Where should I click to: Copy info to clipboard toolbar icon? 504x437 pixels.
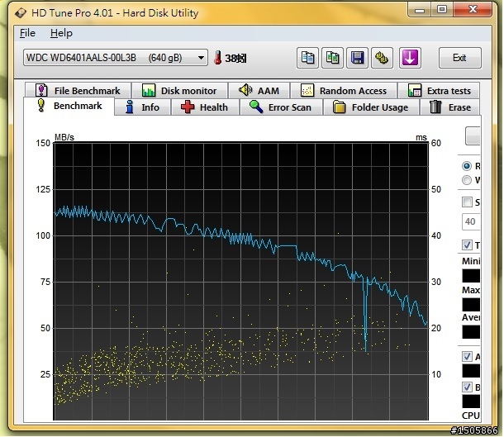(x=307, y=58)
